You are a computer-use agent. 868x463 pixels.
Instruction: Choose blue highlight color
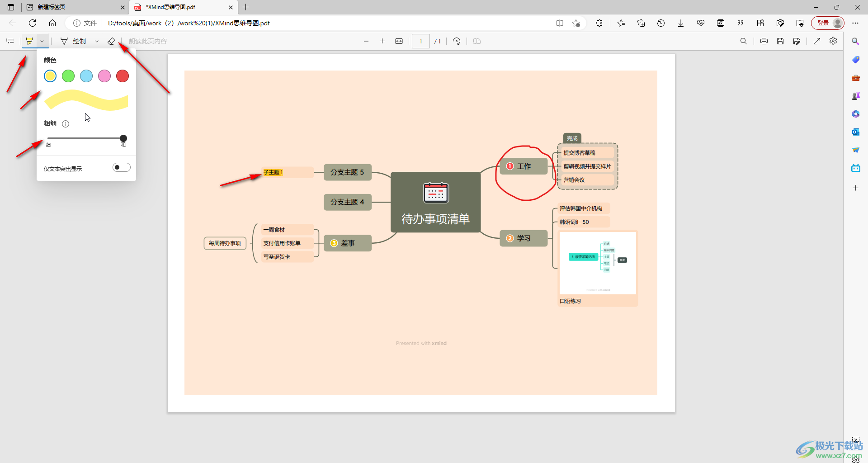(86, 76)
